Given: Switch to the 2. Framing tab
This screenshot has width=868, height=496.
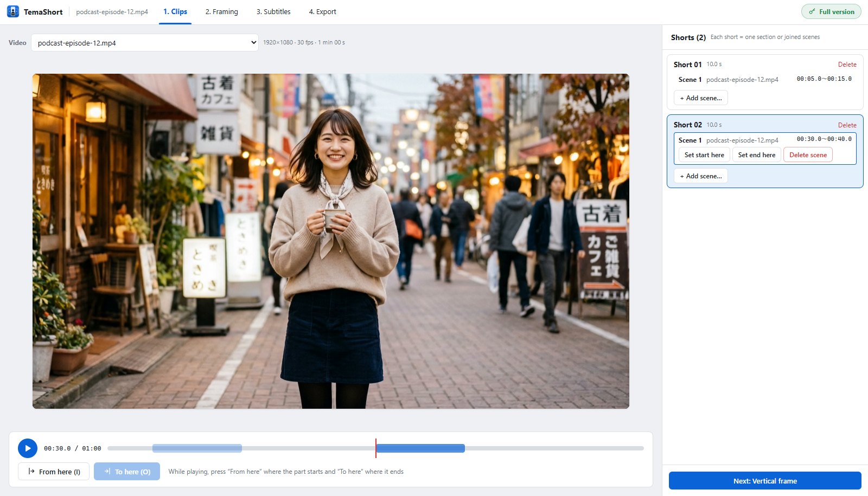Looking at the screenshot, I should pyautogui.click(x=221, y=12).
